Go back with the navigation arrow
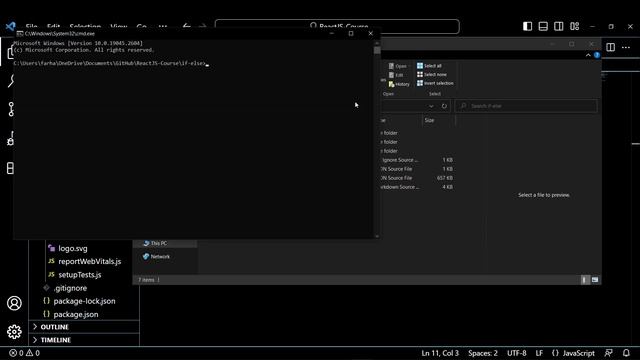 [187, 27]
